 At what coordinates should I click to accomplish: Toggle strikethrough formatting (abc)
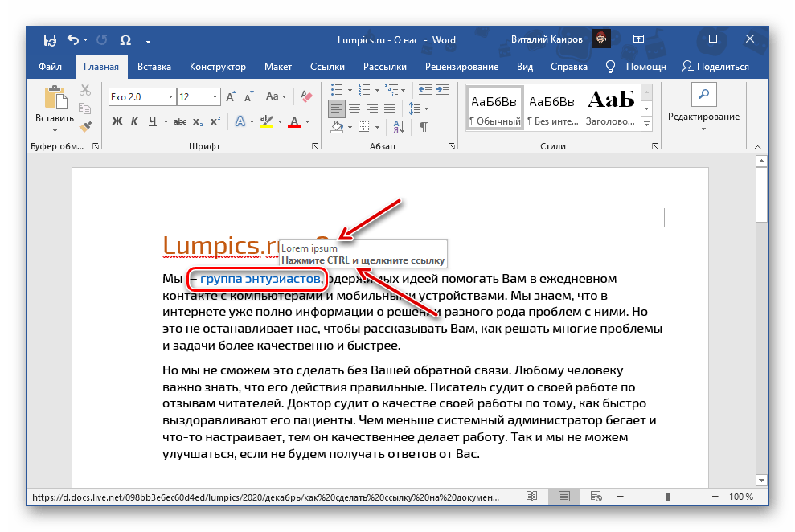180,122
